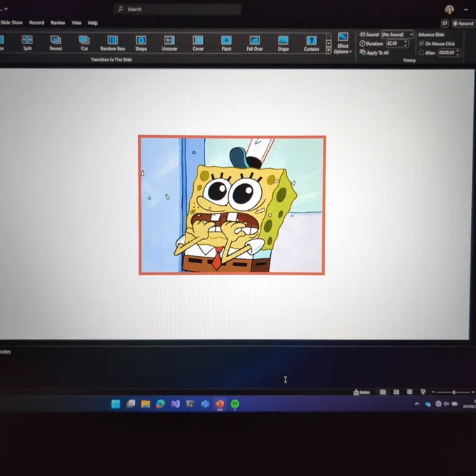
Task: Toggle Notes in the status bar
Action: [362, 392]
